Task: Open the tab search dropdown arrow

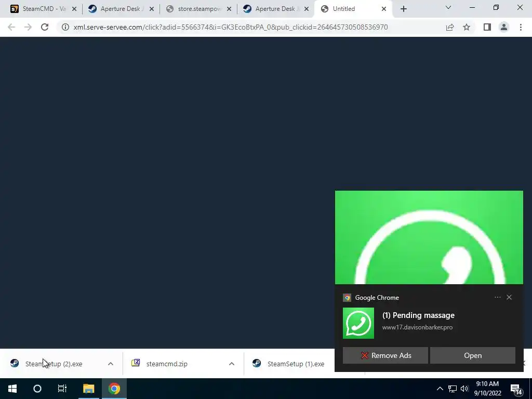Action: coord(448,7)
